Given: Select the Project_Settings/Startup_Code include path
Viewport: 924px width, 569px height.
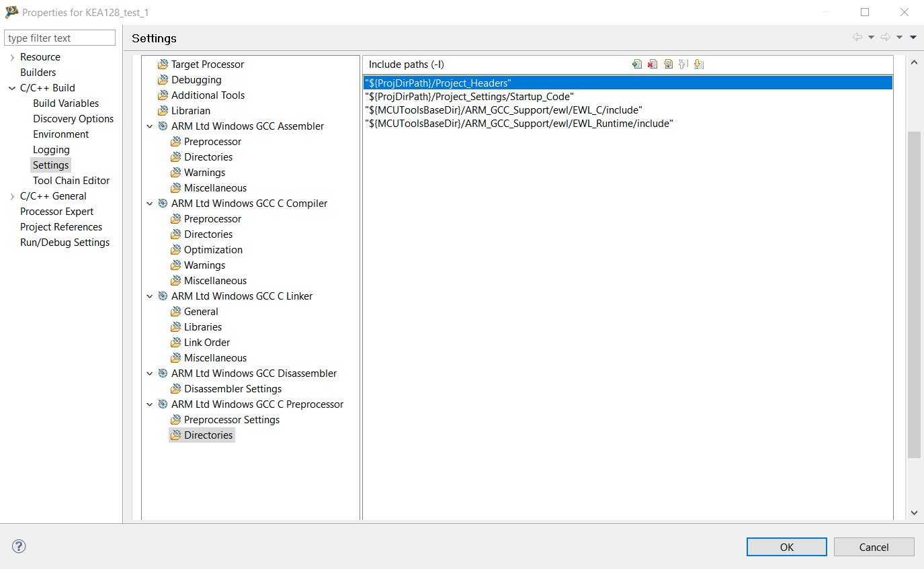Looking at the screenshot, I should (469, 96).
